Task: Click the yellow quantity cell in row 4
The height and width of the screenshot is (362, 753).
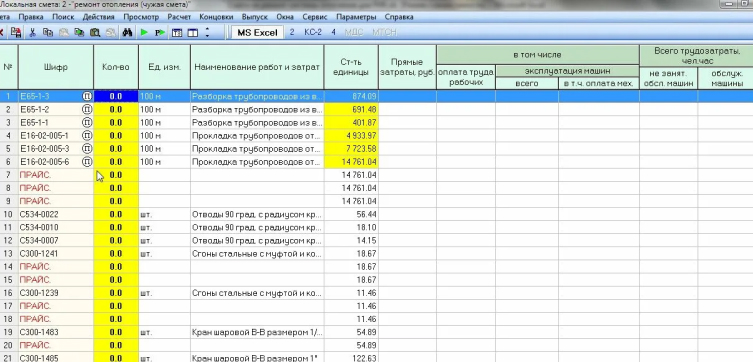Action: point(116,135)
